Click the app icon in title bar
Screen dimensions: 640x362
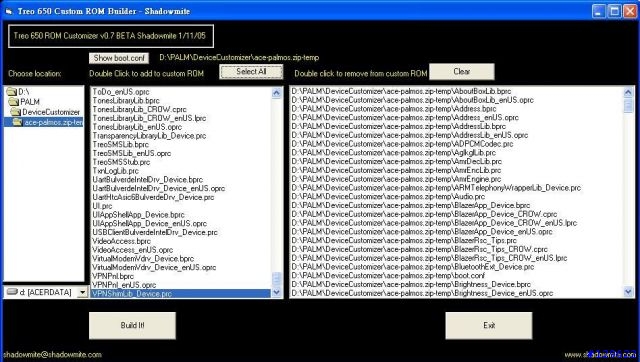(9, 11)
